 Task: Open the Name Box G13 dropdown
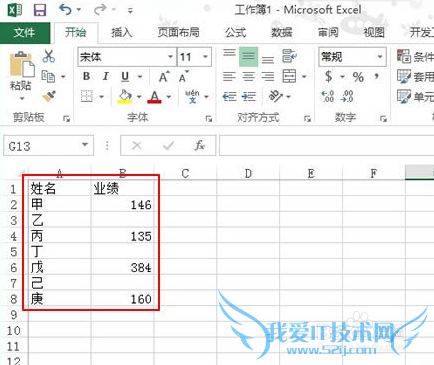85,145
